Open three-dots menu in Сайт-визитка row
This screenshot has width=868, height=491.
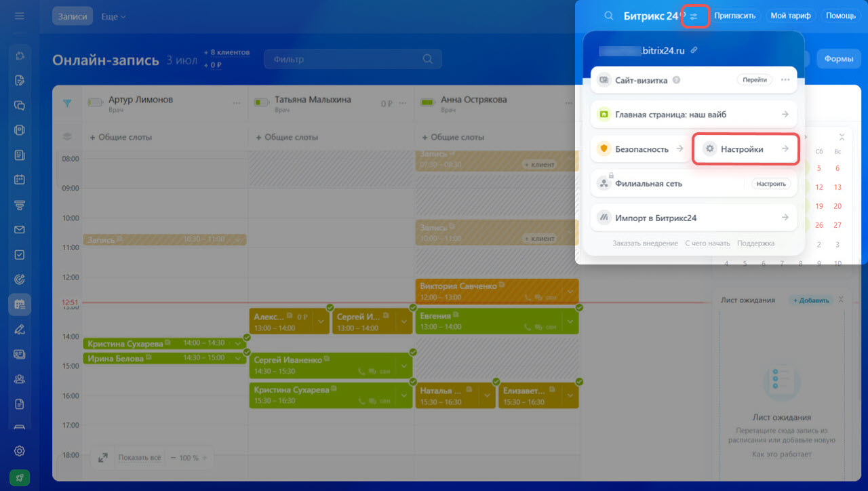(785, 80)
